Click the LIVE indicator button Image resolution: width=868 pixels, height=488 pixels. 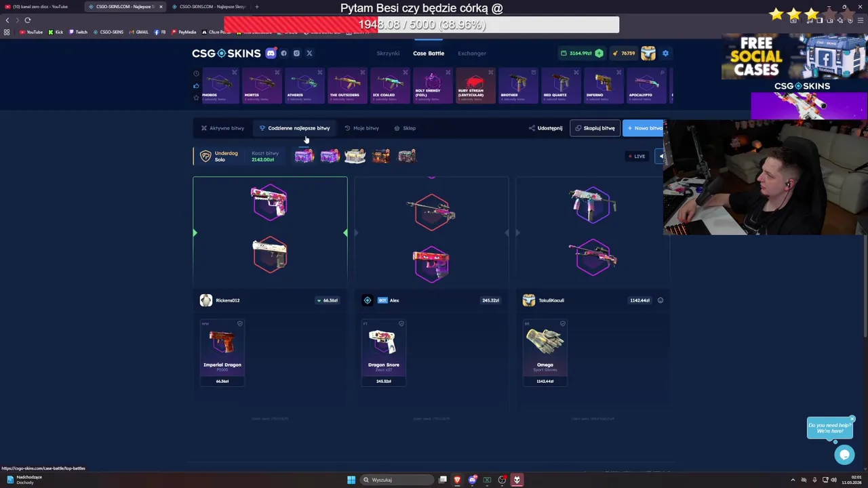coord(636,157)
